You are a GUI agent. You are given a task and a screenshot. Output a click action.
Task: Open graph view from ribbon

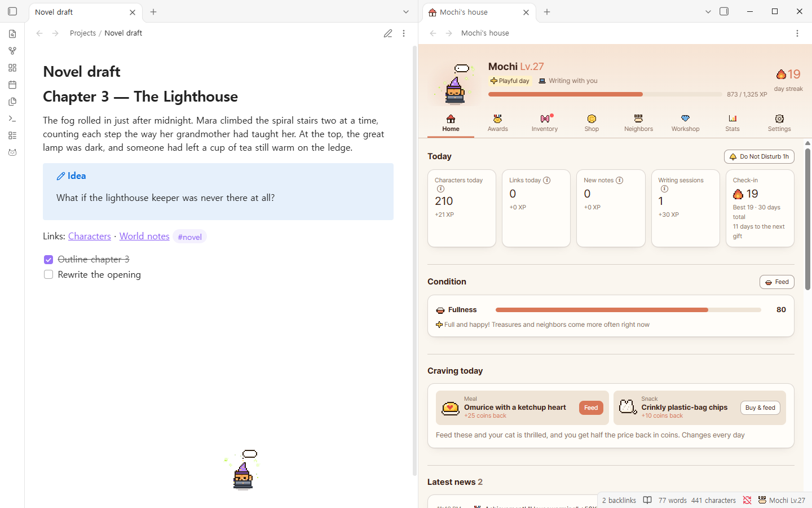(12, 51)
